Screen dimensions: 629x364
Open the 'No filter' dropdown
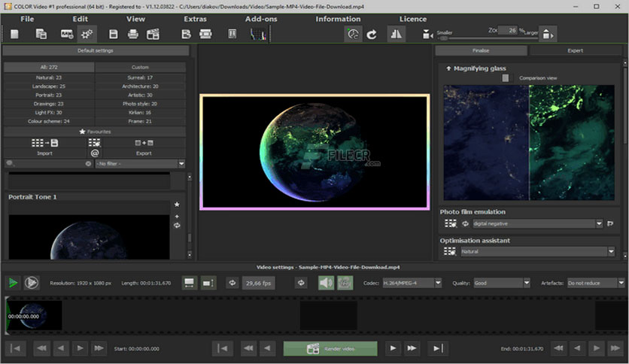[140, 163]
